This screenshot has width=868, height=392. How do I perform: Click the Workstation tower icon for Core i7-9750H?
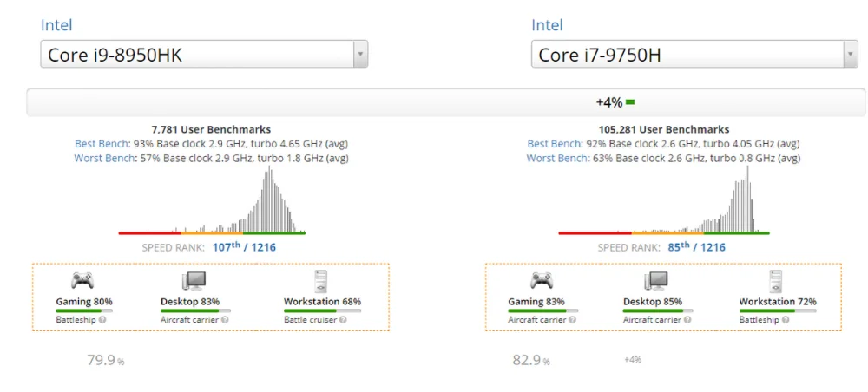(777, 280)
